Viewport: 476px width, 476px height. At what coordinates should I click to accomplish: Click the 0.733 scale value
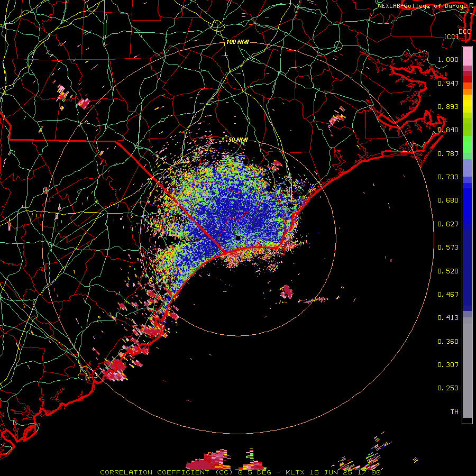[x=448, y=177]
